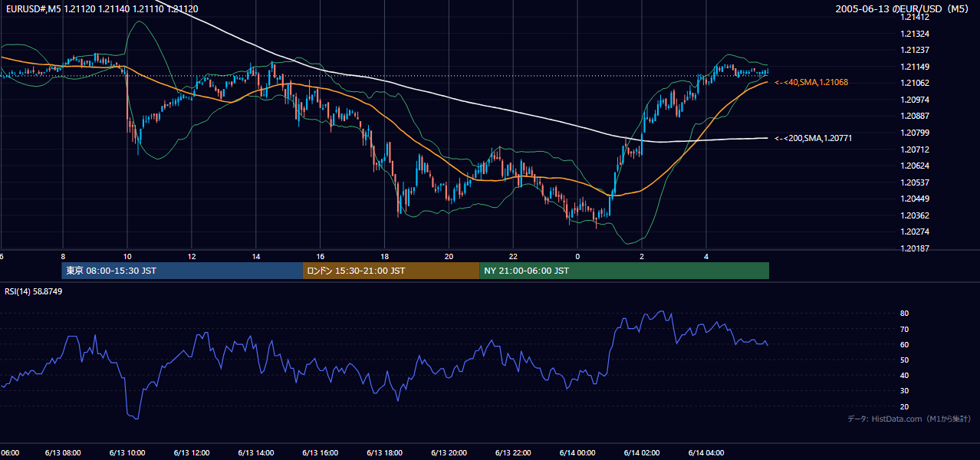Click the RSI 30 level label

(x=904, y=391)
